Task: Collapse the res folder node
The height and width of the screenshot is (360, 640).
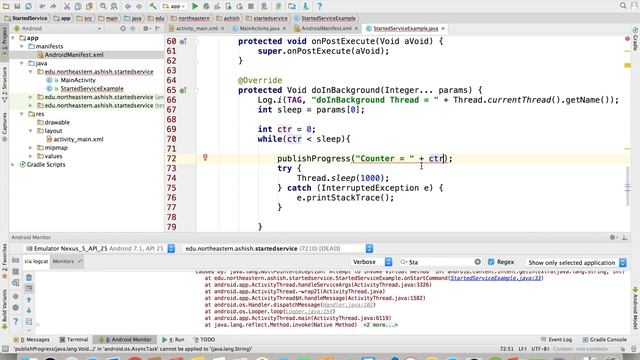Action: [22, 114]
